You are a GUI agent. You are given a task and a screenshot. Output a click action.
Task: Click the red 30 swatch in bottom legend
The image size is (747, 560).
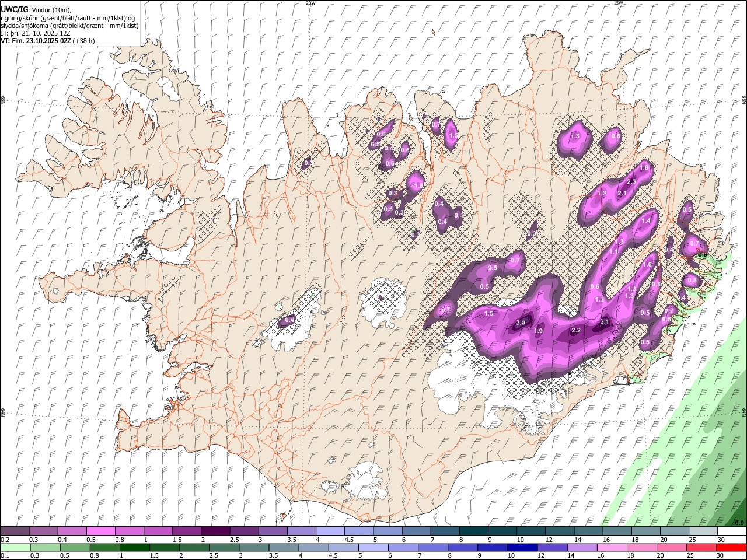(732, 547)
